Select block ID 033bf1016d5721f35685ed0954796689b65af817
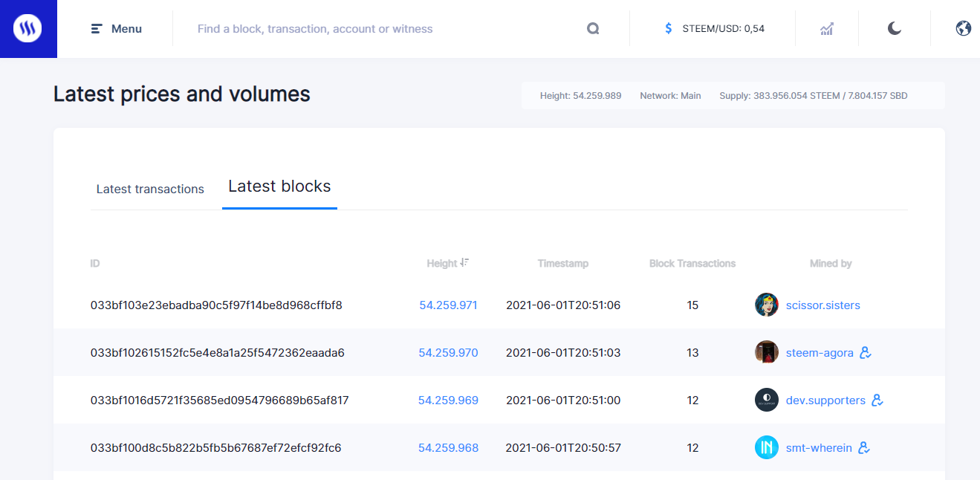980x480 pixels. [x=220, y=400]
